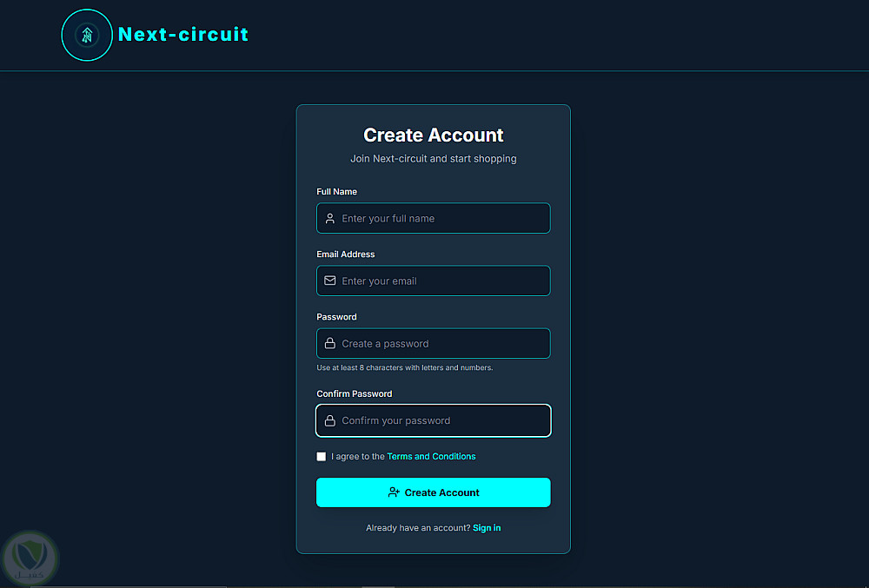
Task: Click the envelope icon in Email field
Action: tap(330, 281)
